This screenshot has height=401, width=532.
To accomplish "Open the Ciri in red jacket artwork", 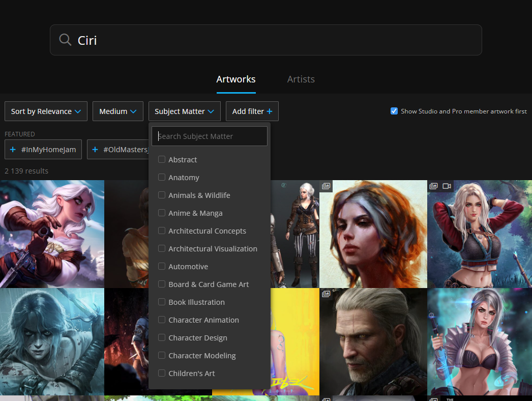I will click(x=480, y=234).
